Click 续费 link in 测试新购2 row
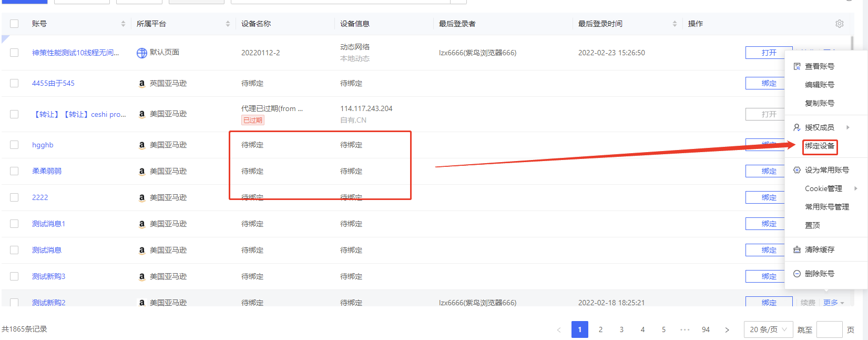868x340 pixels. [x=808, y=303]
